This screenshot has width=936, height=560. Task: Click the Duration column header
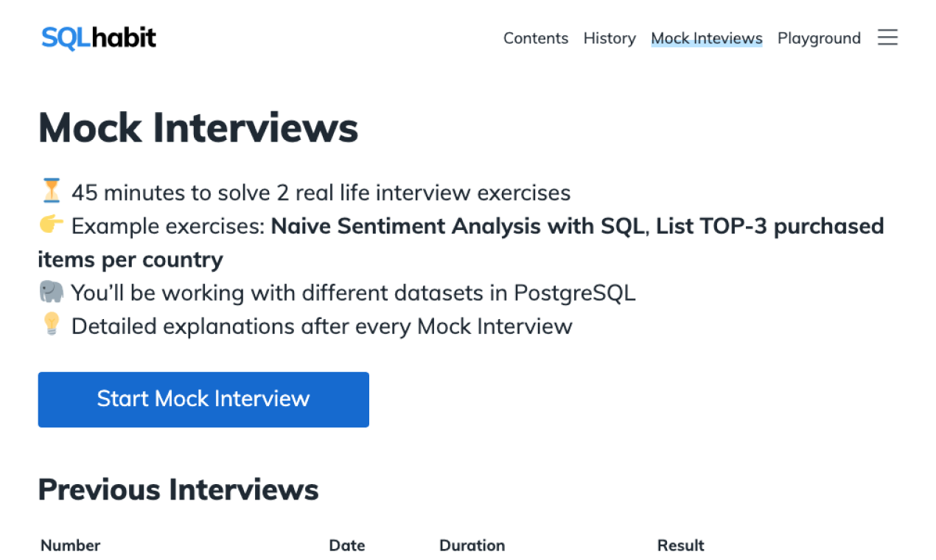click(472, 545)
